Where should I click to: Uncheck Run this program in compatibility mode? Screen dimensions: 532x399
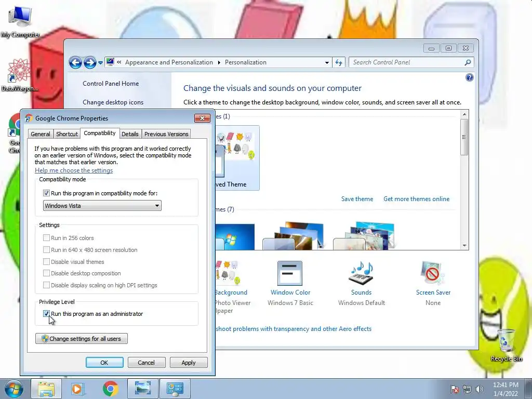46,193
